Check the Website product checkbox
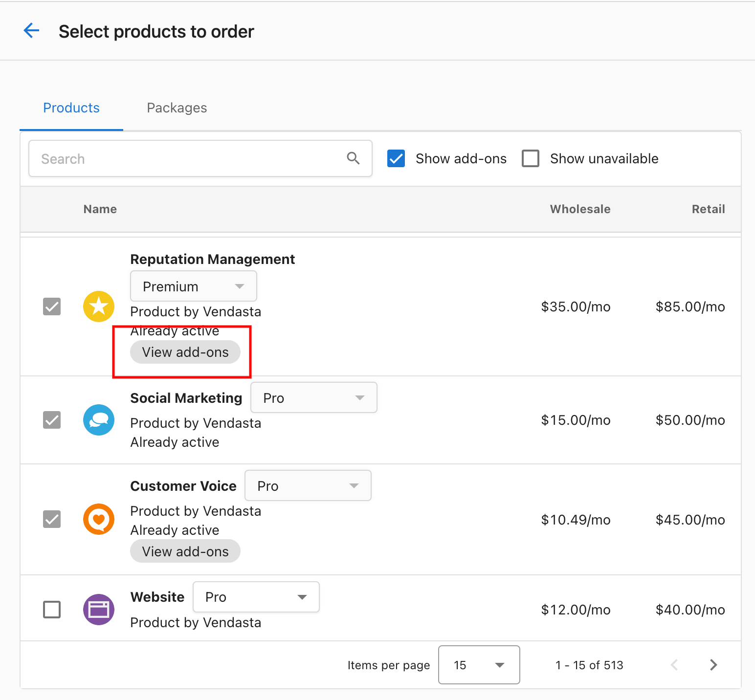Image resolution: width=755 pixels, height=700 pixels. (52, 610)
